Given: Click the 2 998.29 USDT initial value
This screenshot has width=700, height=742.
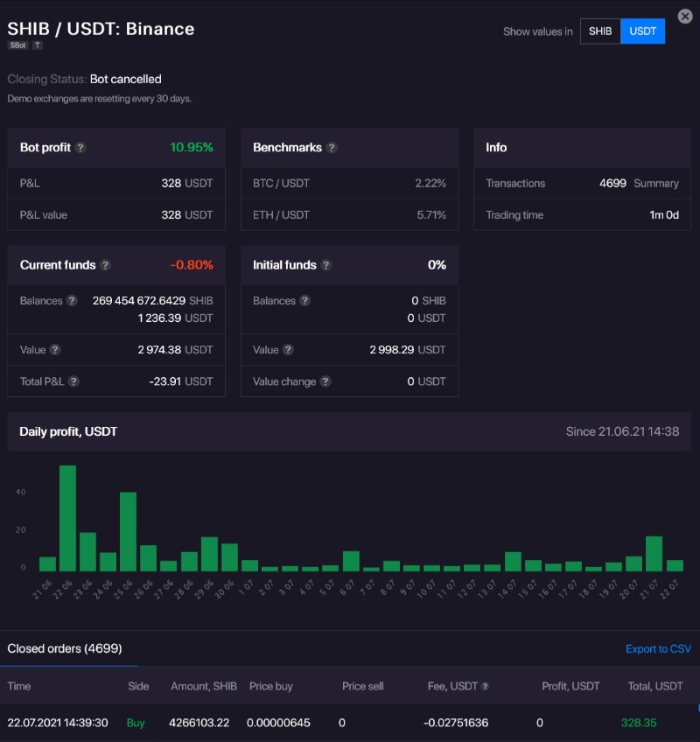Looking at the screenshot, I should coord(408,350).
